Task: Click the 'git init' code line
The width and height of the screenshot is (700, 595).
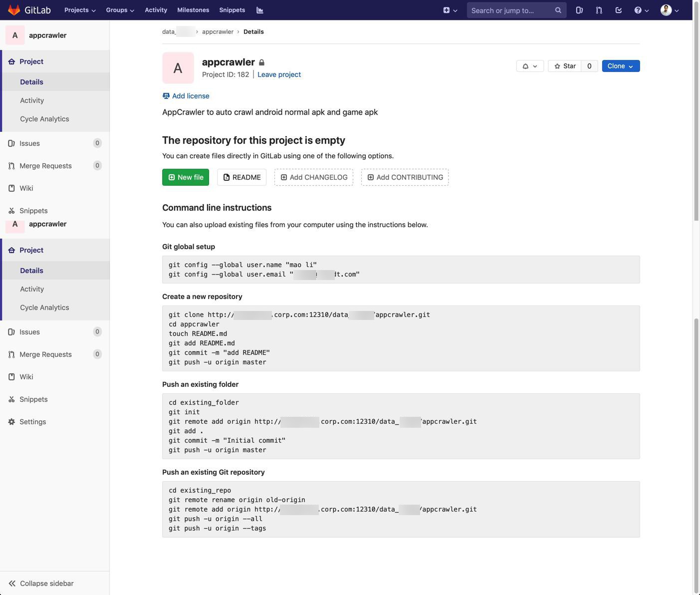Action: (x=184, y=412)
